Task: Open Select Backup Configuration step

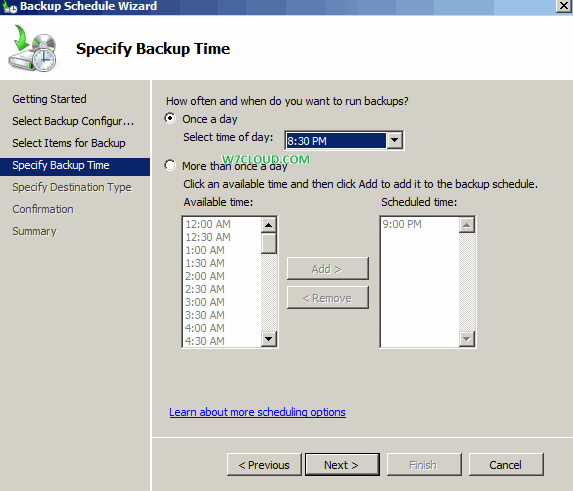Action: pos(73,121)
